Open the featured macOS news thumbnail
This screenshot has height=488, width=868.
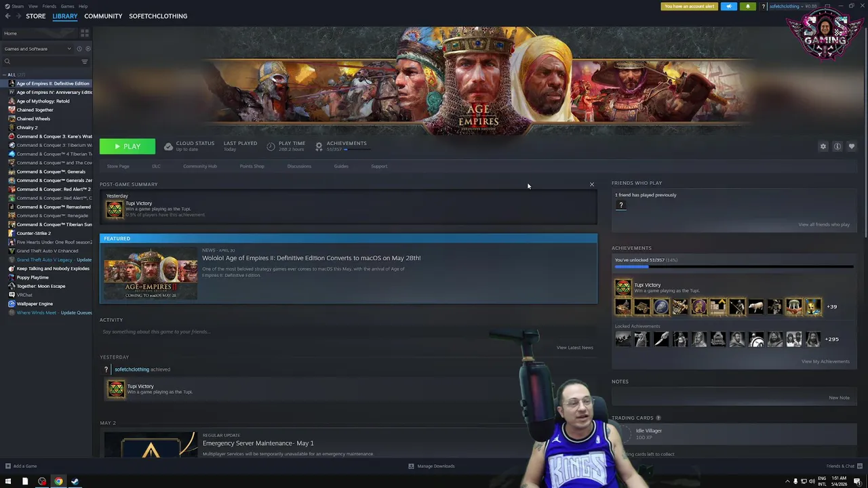pos(151,272)
